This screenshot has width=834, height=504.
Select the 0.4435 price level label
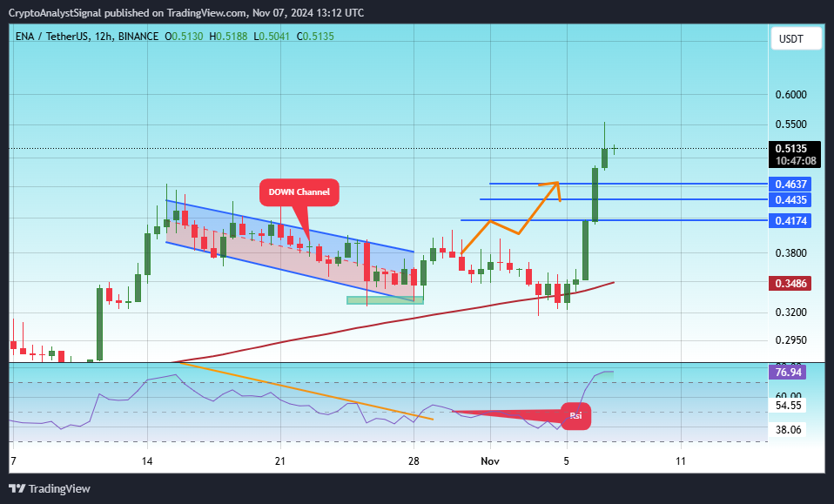click(790, 200)
